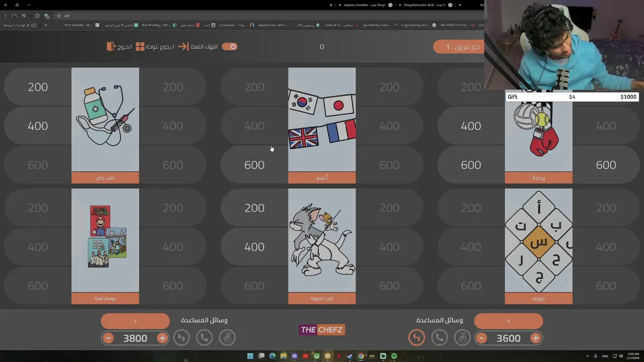Open Steam from the taskbar
The height and width of the screenshot is (362, 644).
pos(350,356)
